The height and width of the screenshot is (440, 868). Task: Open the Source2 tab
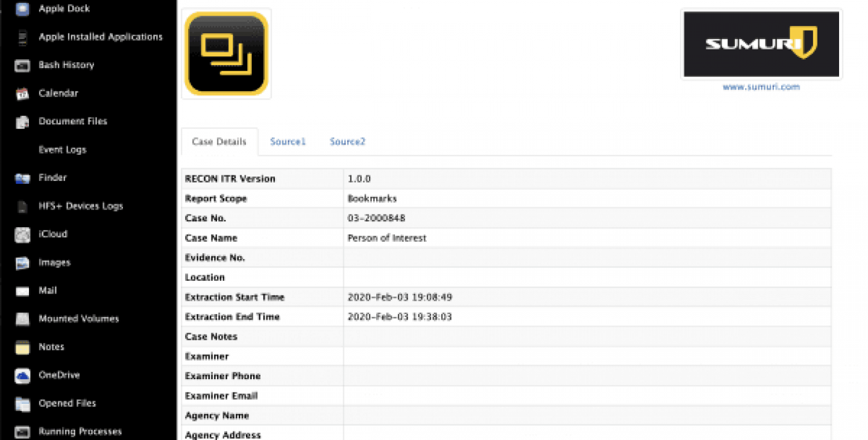tap(347, 142)
